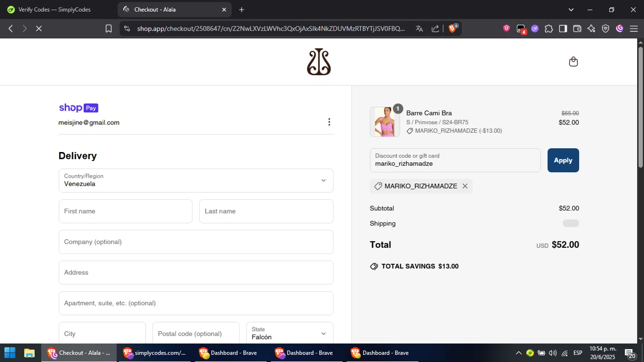The height and width of the screenshot is (362, 644).
Task: Click the ESP language indicator
Action: coord(578,353)
